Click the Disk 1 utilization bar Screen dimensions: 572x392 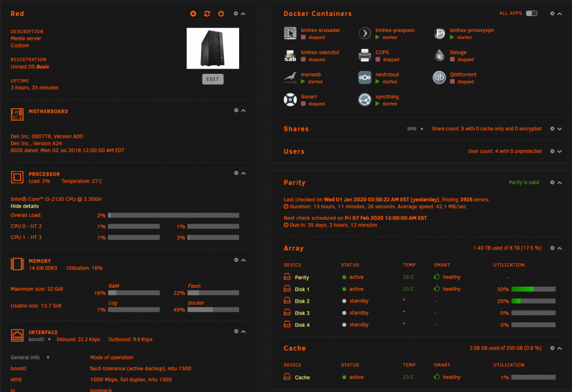tap(533, 289)
